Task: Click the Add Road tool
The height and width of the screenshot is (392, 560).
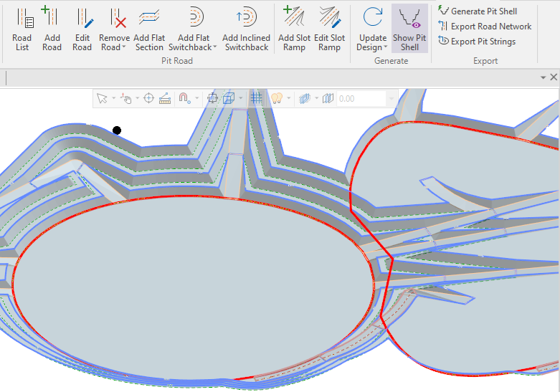Action: pyautogui.click(x=52, y=29)
